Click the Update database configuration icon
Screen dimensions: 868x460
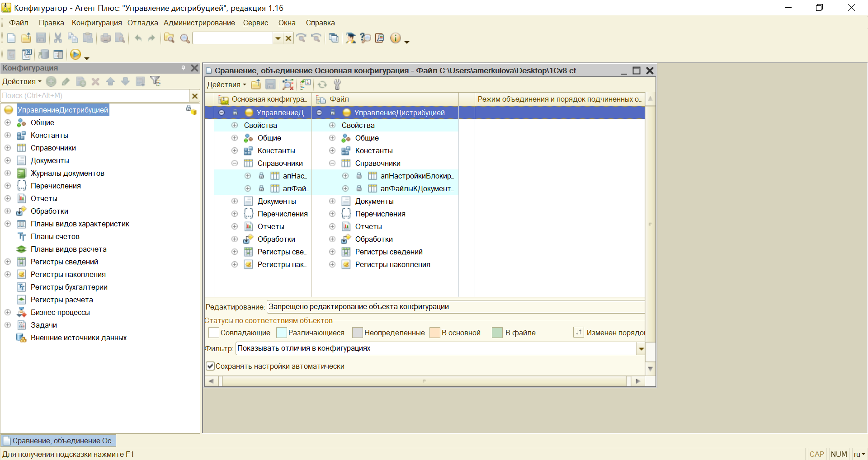pyautogui.click(x=43, y=55)
